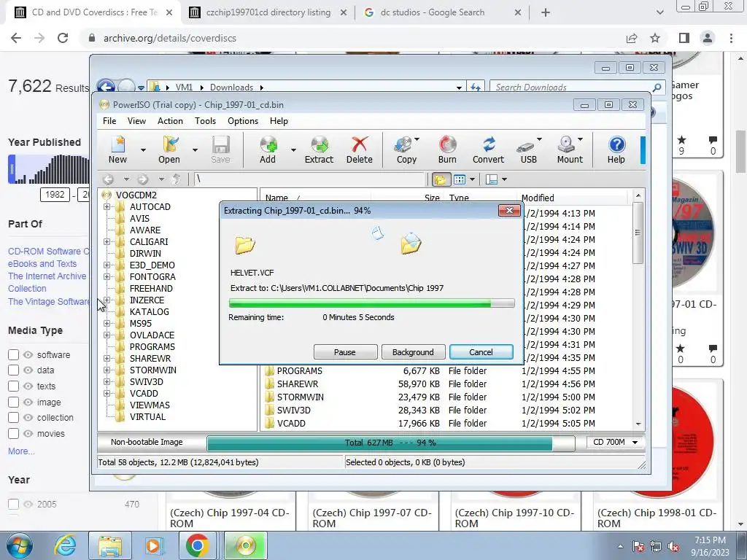Screen dimensions: 747x560
Task: Open Internet Explorer from the taskbar
Action: click(65, 545)
